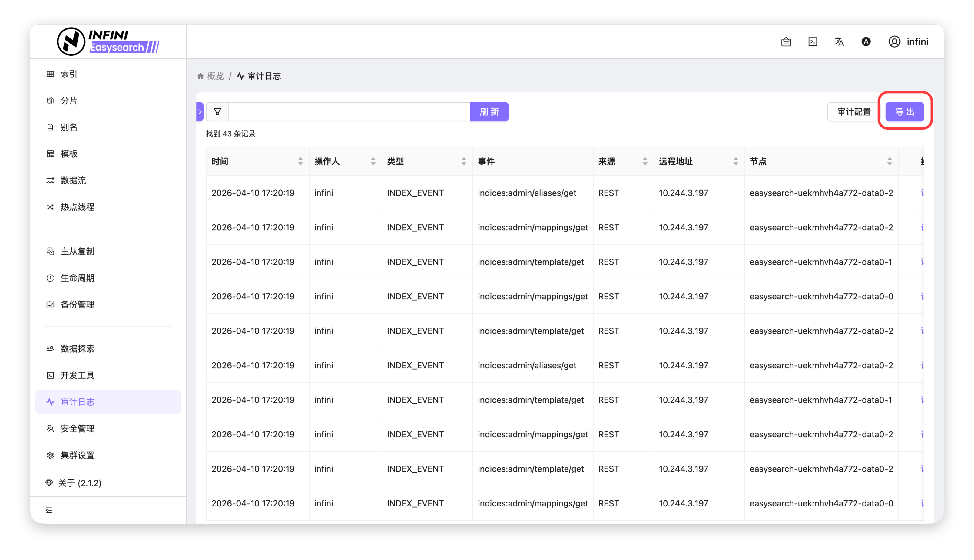Viewport: 974px width, 560px height.
Task: Click the INFINI Easysearch logo
Action: (x=108, y=41)
